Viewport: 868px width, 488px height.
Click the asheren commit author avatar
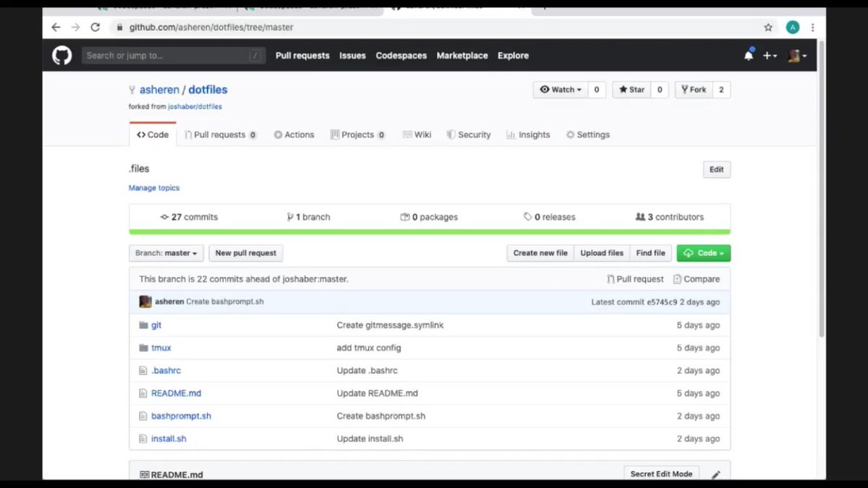click(x=145, y=301)
